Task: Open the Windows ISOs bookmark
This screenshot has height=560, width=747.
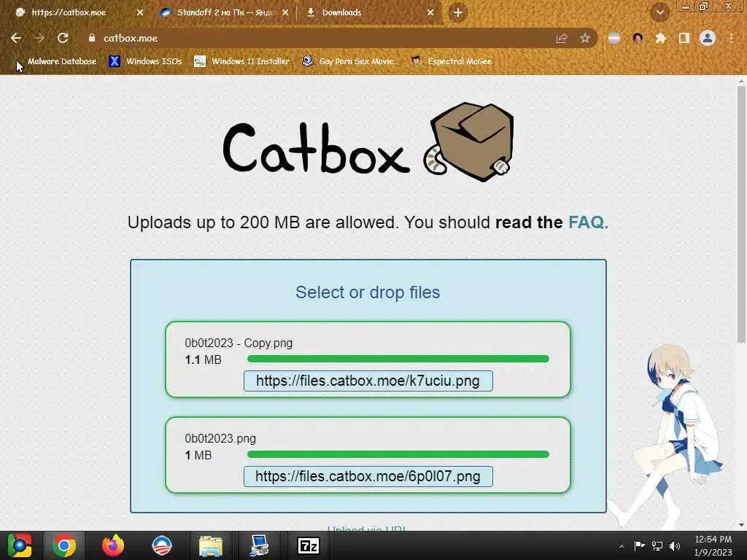Action: [x=145, y=61]
